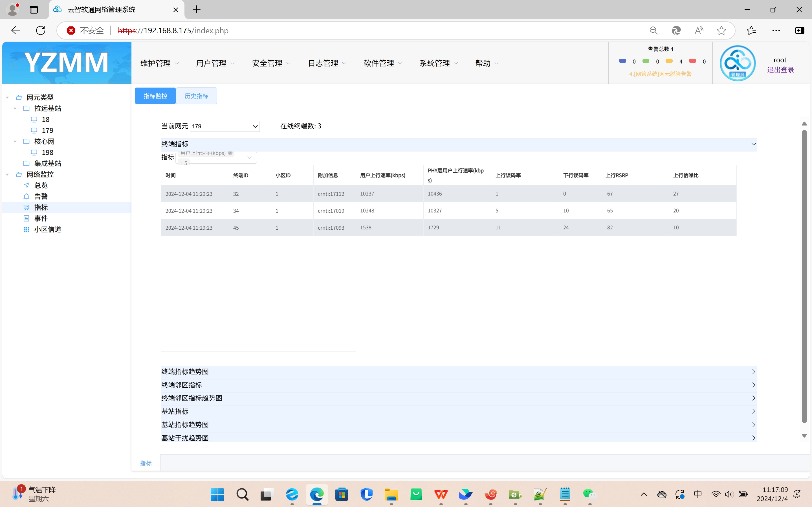
Task: Expand the 终端邻区指标趋势图 section
Action: 459,398
